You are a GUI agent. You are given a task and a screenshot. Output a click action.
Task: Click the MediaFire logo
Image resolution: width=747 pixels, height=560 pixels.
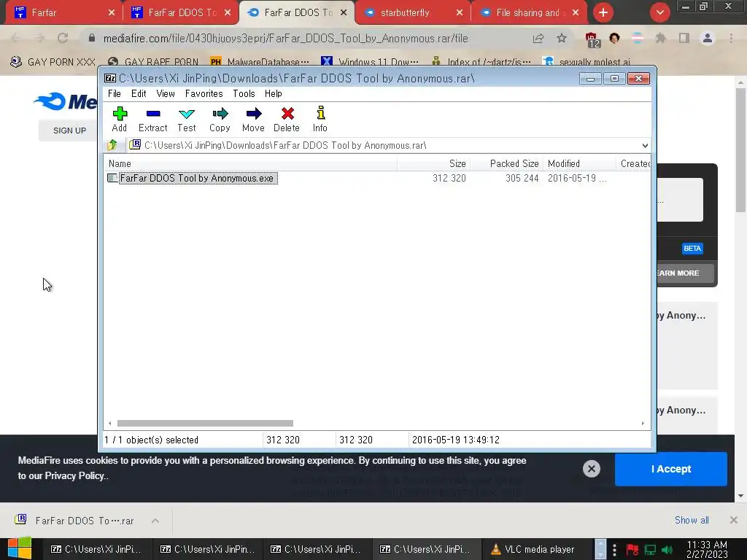(x=65, y=101)
